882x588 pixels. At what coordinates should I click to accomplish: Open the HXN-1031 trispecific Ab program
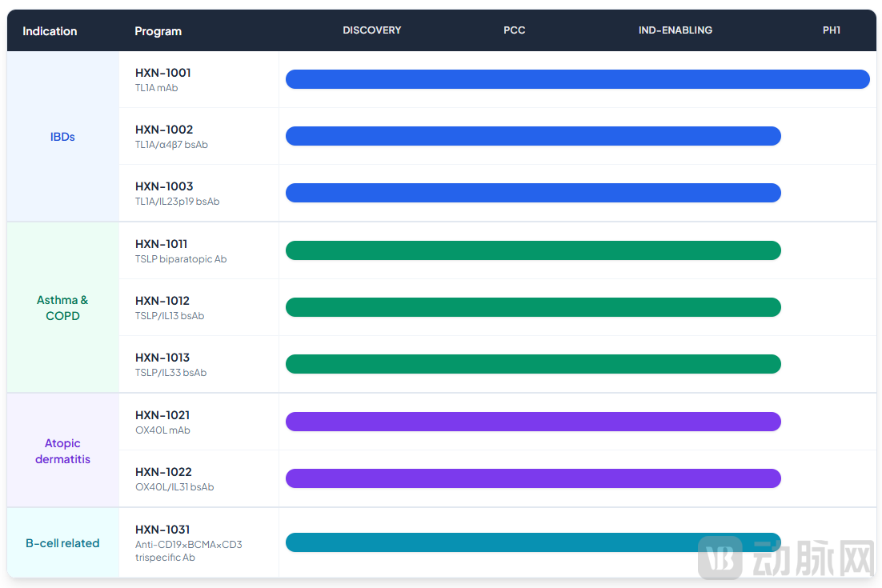pos(162,530)
